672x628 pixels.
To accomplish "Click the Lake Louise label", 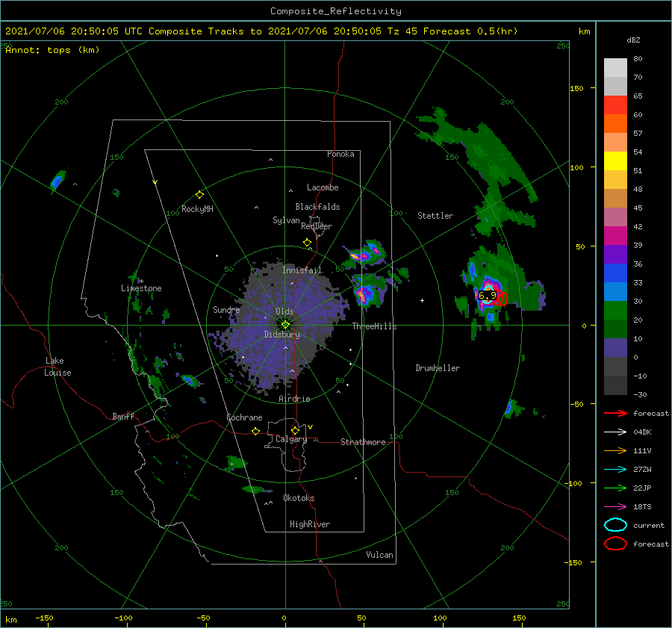I will tap(57, 367).
